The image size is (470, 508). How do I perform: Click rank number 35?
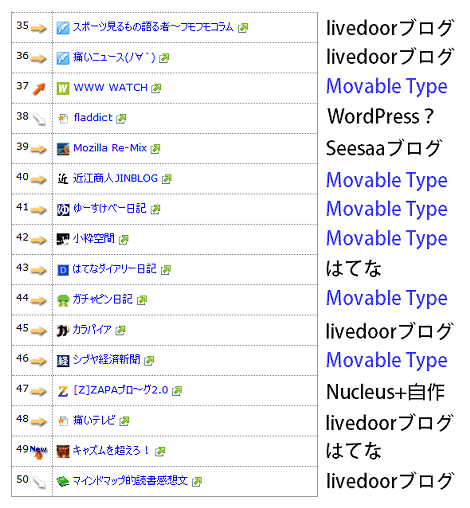(x=22, y=25)
